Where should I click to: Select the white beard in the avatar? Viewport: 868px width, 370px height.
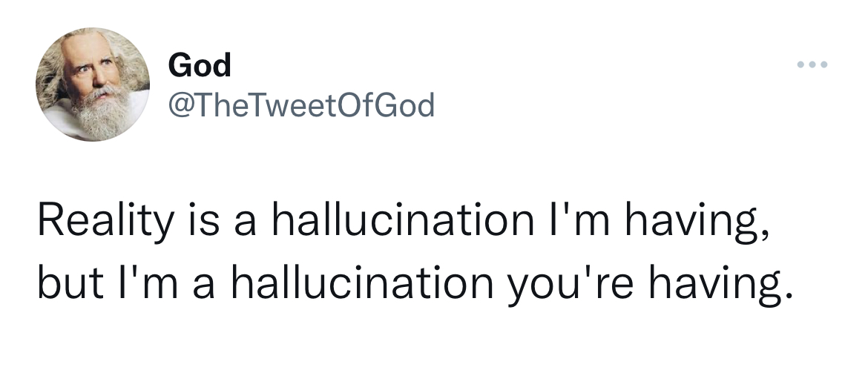pyautogui.click(x=100, y=112)
